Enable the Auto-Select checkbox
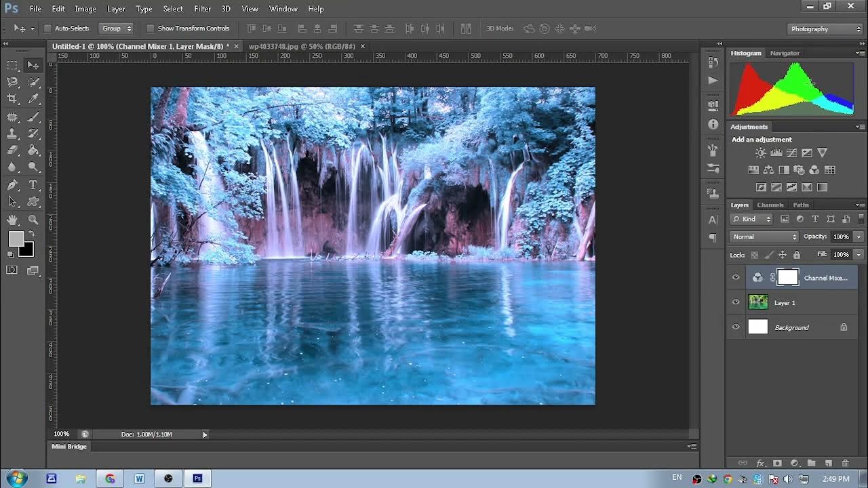 [x=47, y=28]
